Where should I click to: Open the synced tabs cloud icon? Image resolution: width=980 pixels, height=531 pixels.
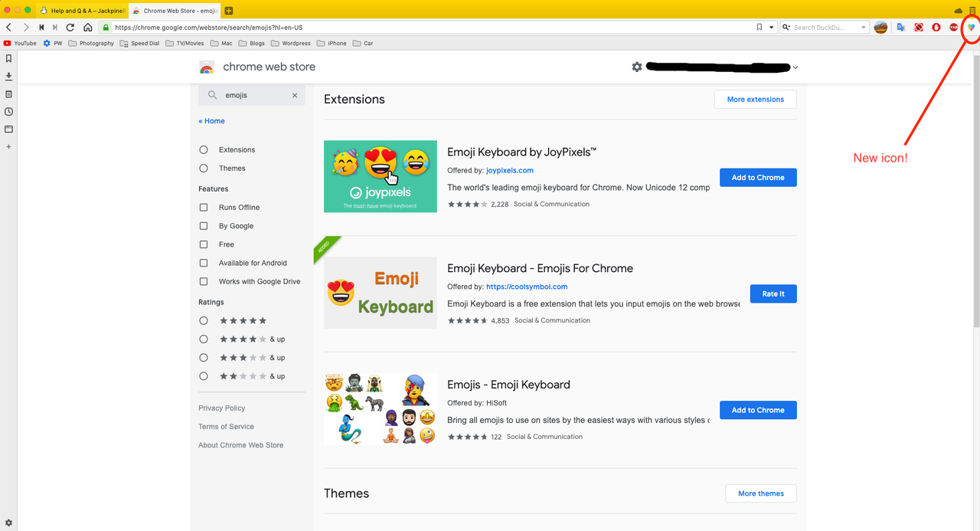click(959, 10)
